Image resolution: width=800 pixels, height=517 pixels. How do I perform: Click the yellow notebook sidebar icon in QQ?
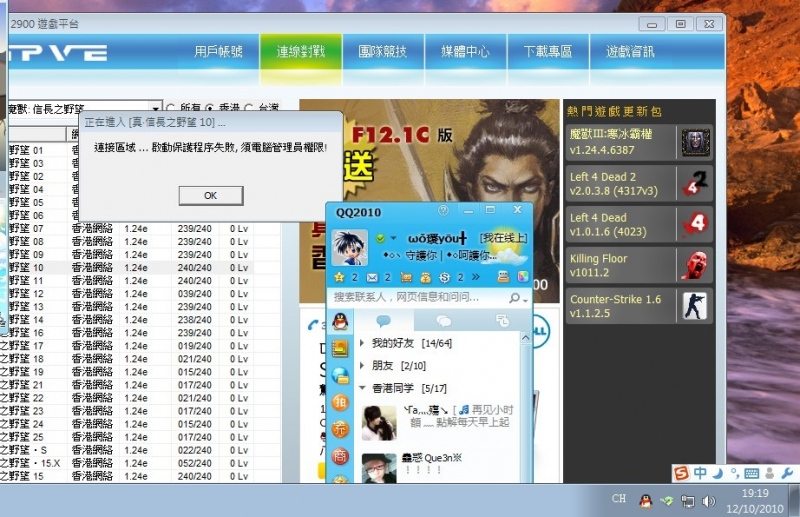(x=340, y=349)
